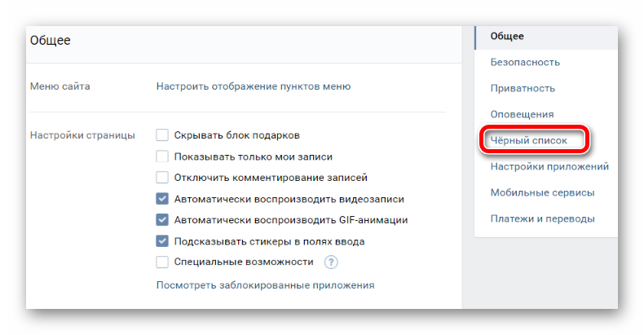Uncheck 'Автоматически воспроизводить видеозаписи'
Viewport: 644px width, 335px height.
[162, 199]
